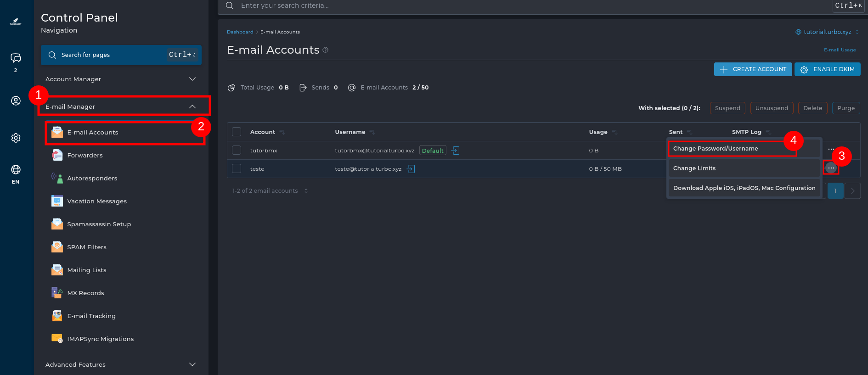Open the messages icon in left rail
Viewport: 868px width, 375px height.
click(x=16, y=58)
